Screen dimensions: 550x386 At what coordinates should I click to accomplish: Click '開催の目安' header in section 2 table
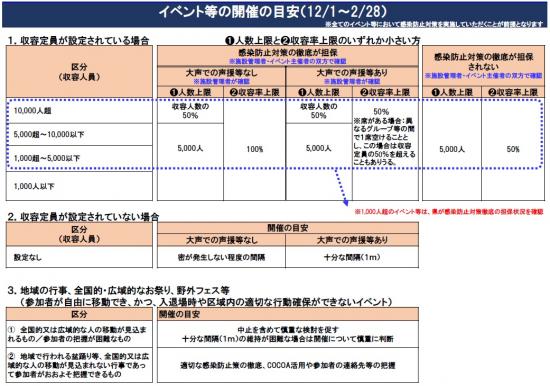pos(288,228)
